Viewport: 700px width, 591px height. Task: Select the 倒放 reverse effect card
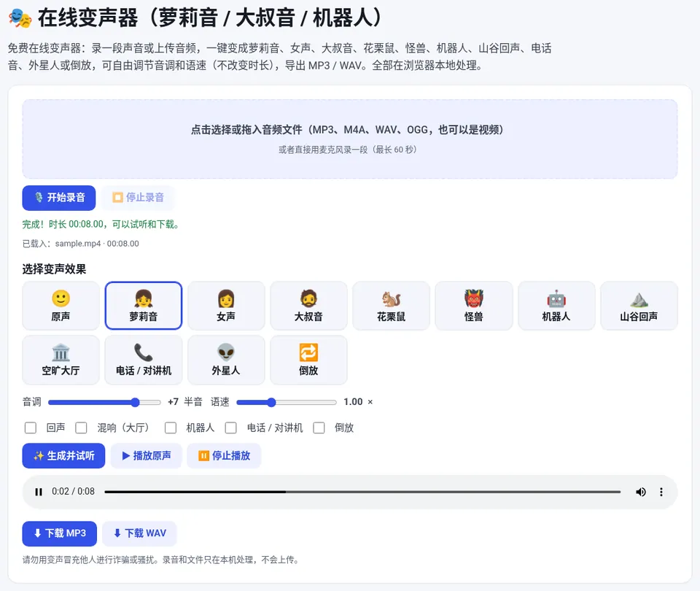pos(308,360)
